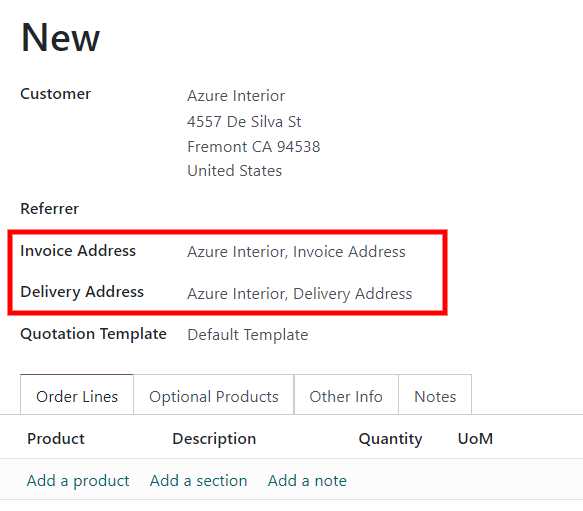Screen dimensions: 583x511
Task: Open the Other Info tab
Action: [346, 396]
